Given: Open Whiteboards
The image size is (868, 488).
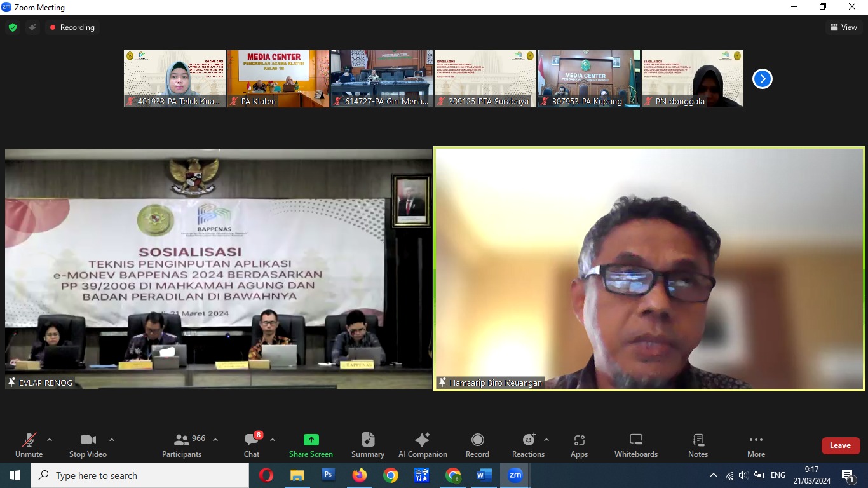Looking at the screenshot, I should pyautogui.click(x=636, y=445).
